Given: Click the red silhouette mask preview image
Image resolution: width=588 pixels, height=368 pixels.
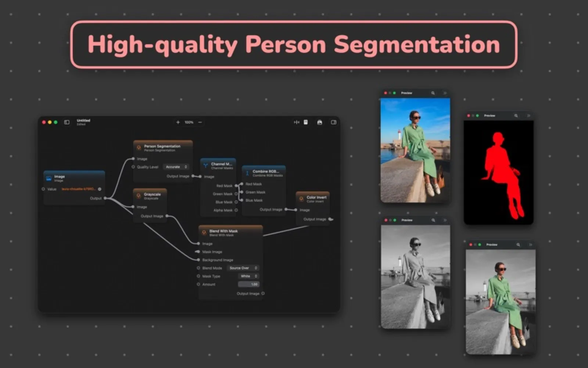Looking at the screenshot, I should pyautogui.click(x=499, y=172).
